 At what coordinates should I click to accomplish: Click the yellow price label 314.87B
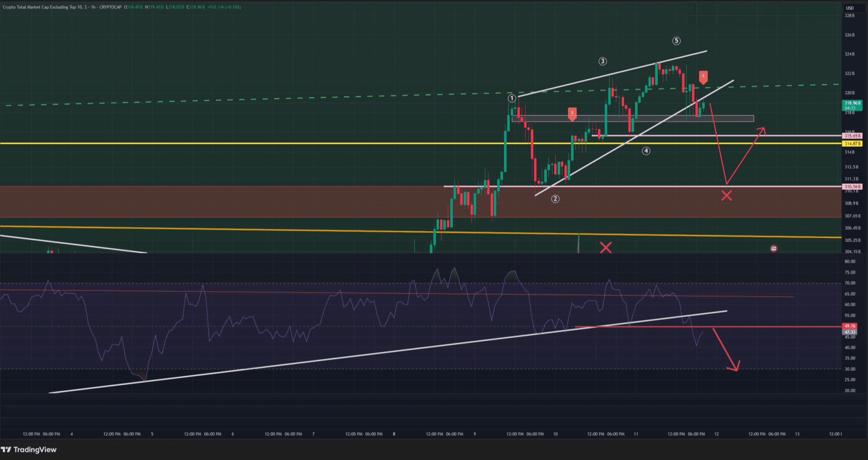852,143
